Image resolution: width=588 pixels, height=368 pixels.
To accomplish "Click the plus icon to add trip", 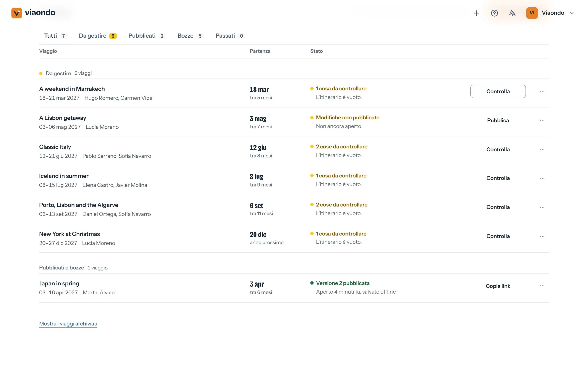I will (476, 13).
